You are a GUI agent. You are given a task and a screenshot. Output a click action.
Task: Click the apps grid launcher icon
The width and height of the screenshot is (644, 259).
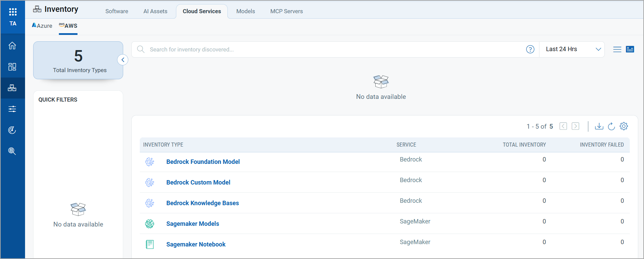coord(13,12)
